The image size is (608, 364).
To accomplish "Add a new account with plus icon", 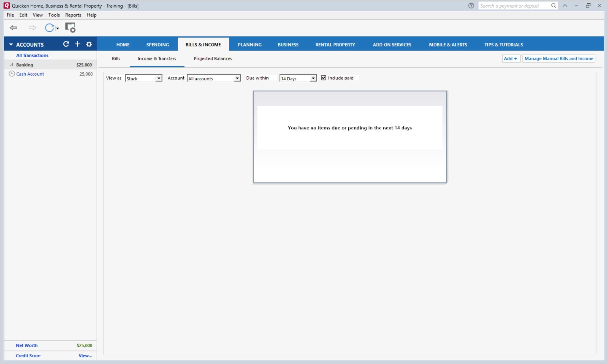I will (x=78, y=44).
